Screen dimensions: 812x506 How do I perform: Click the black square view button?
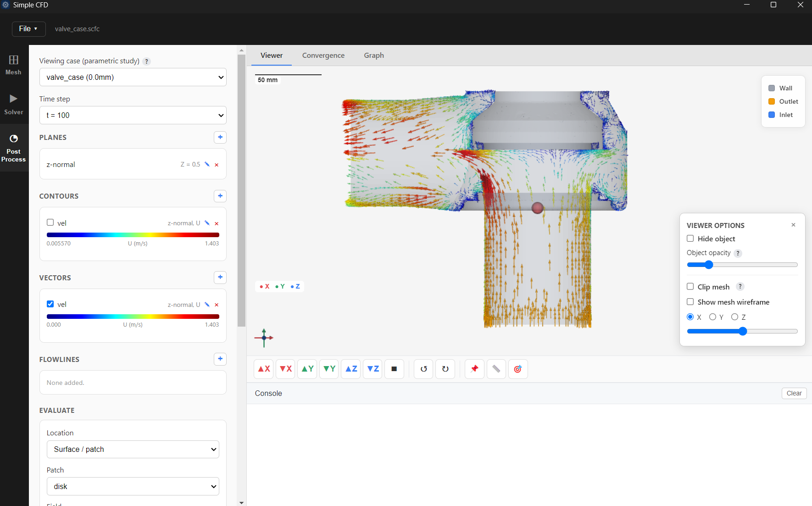pyautogui.click(x=394, y=369)
